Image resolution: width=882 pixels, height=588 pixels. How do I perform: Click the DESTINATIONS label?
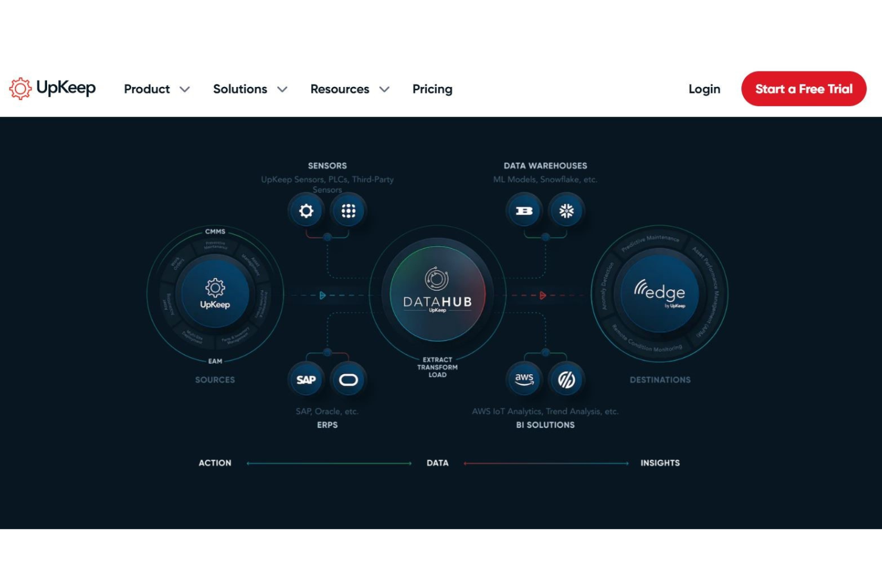point(660,379)
